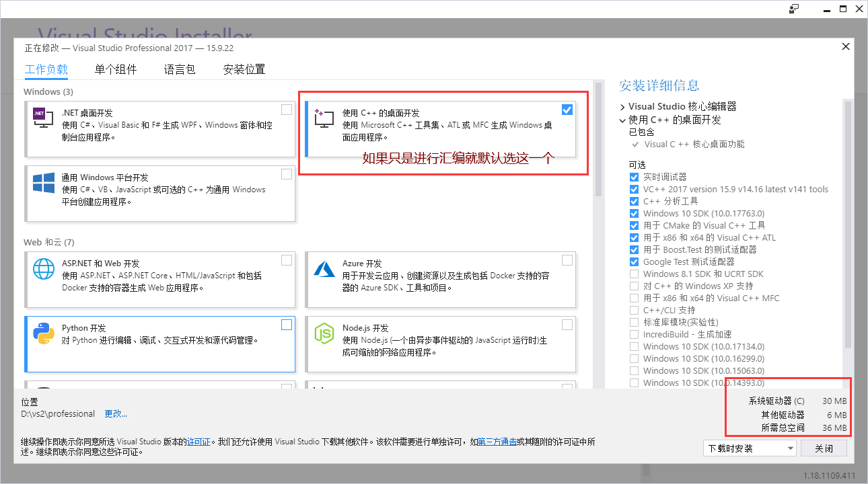
Task: Click the Web 和云 (7) category header
Action: click(x=49, y=242)
